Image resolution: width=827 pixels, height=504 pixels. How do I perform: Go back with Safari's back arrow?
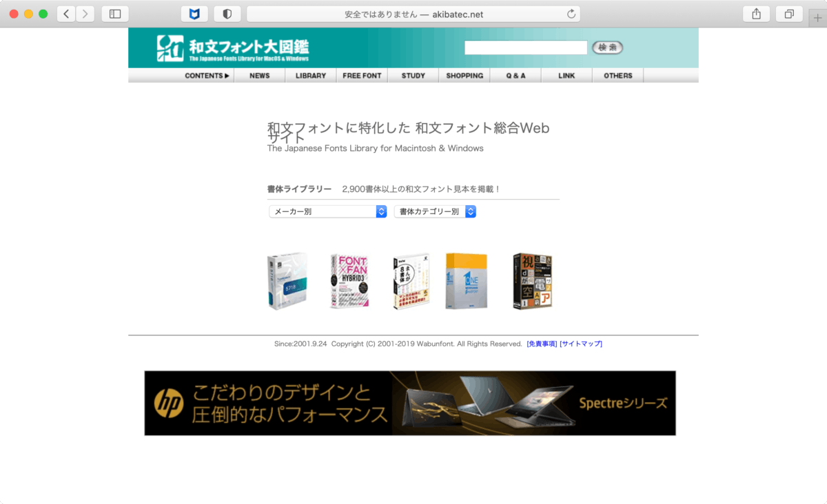[66, 14]
